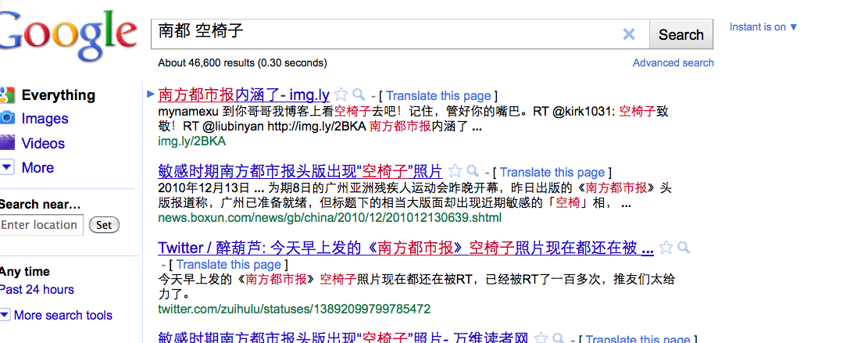Star the Twitter result
Screen dimensions: 868x343
point(666,248)
